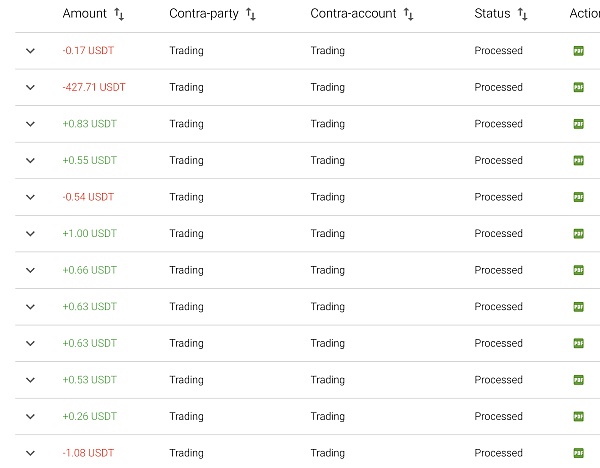Expand the -427.71 USDT transaction details
The image size is (600, 468).
30,87
